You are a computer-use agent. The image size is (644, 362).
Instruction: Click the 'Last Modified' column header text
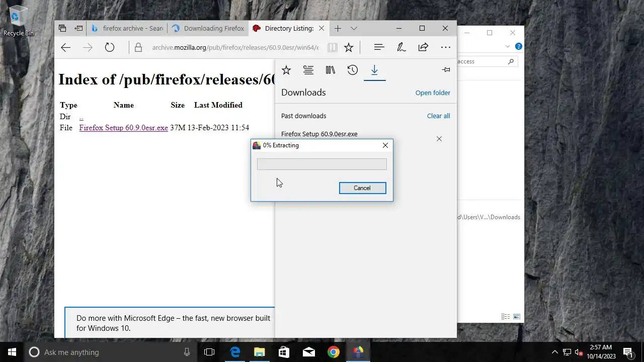pos(218,105)
